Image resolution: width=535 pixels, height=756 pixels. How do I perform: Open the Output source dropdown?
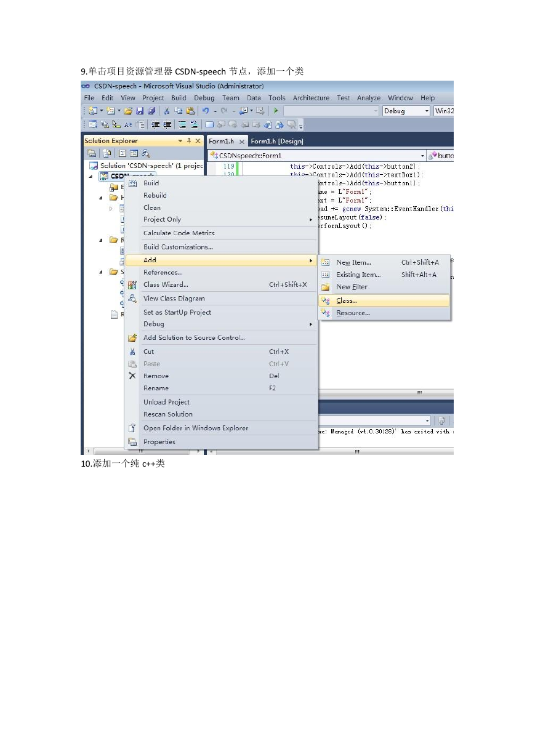click(x=427, y=420)
